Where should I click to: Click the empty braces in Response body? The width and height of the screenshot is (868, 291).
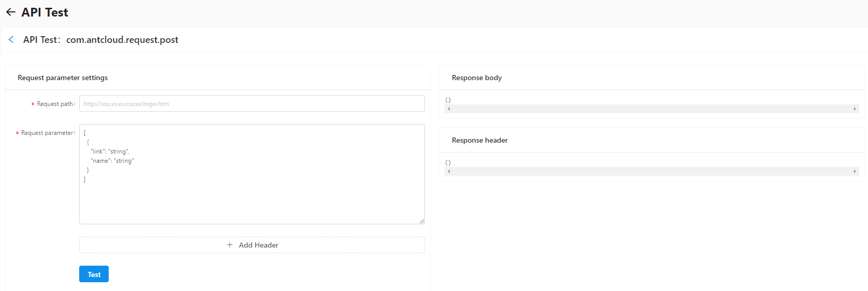point(448,100)
